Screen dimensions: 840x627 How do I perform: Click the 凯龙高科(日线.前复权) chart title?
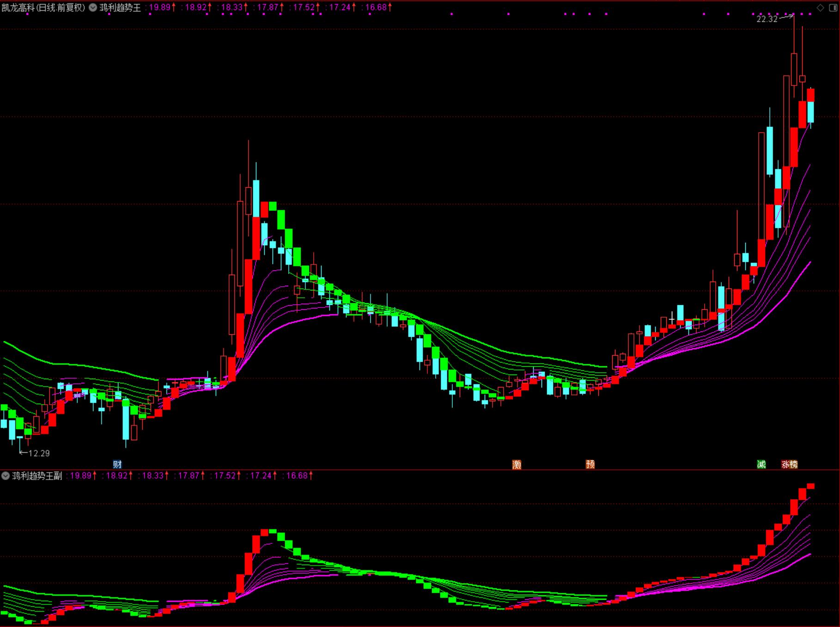(x=43, y=8)
